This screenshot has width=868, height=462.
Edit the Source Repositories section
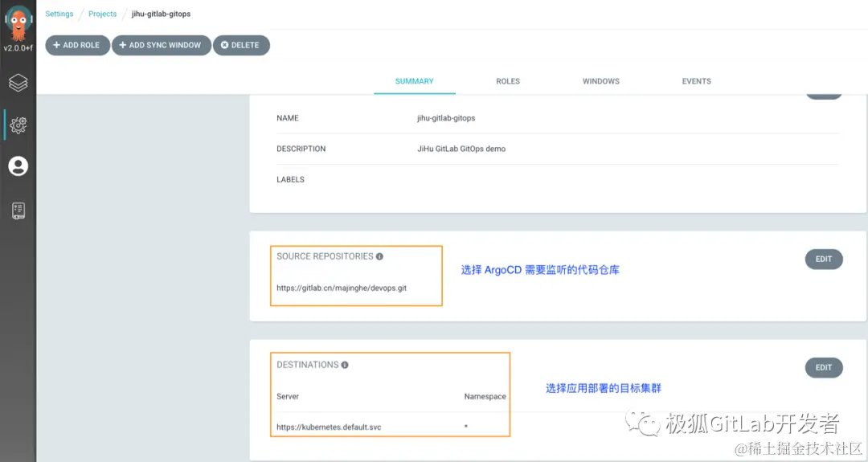click(x=824, y=259)
